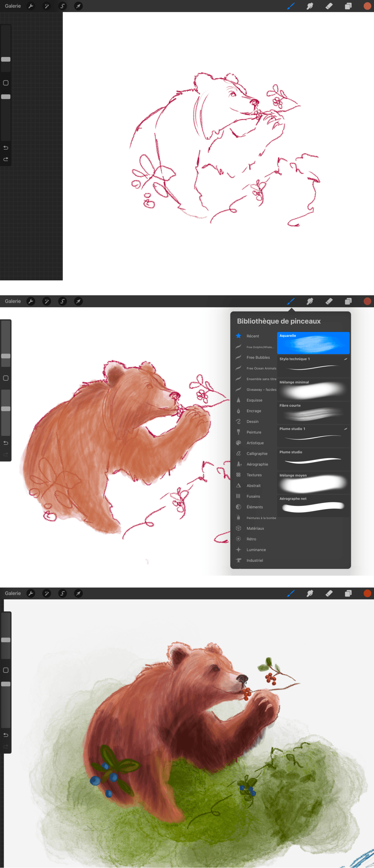Open Adjustments wand in the brush library screenshot
Image resolution: width=374 pixels, height=868 pixels.
click(46, 301)
